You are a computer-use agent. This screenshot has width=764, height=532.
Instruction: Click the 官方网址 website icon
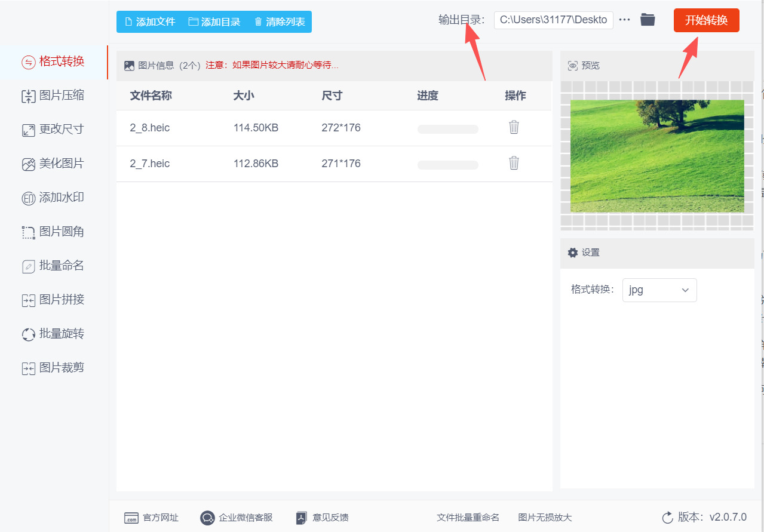(x=131, y=518)
